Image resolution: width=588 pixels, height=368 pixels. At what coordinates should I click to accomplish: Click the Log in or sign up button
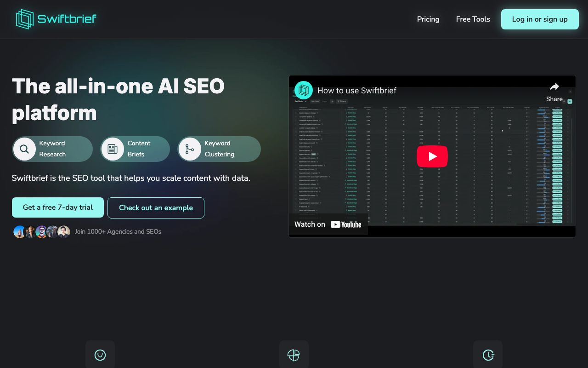[x=540, y=19]
